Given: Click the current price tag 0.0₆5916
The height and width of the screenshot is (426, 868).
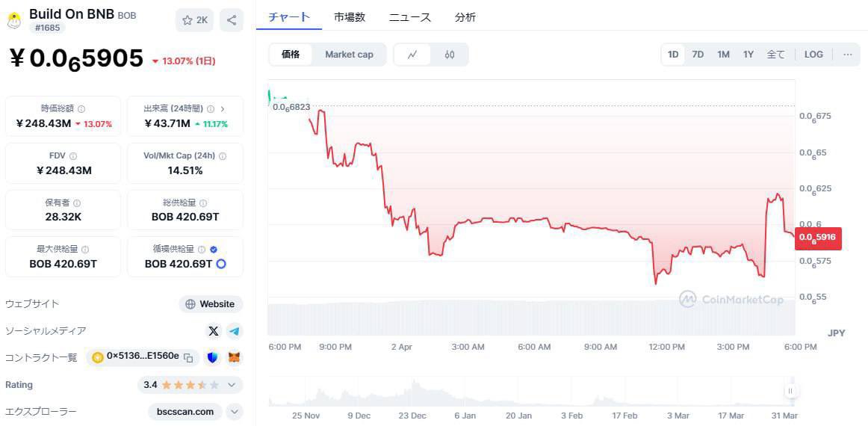Looking at the screenshot, I should pos(818,238).
